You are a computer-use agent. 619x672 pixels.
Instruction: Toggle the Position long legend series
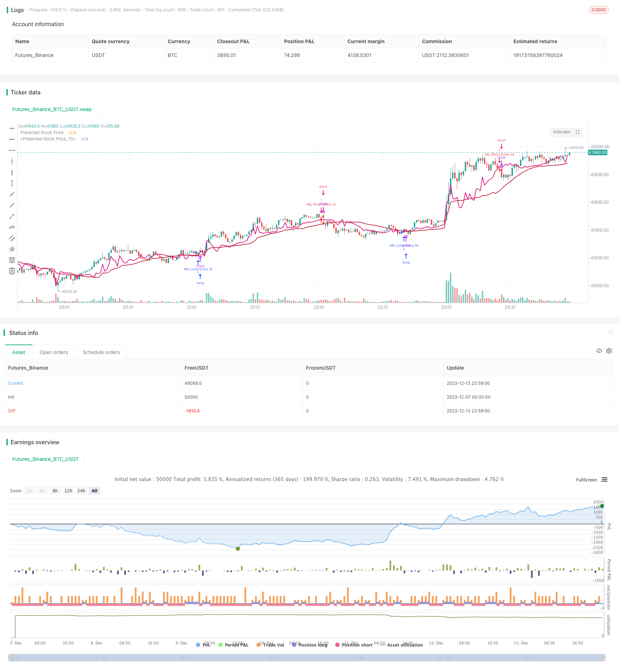click(x=309, y=645)
